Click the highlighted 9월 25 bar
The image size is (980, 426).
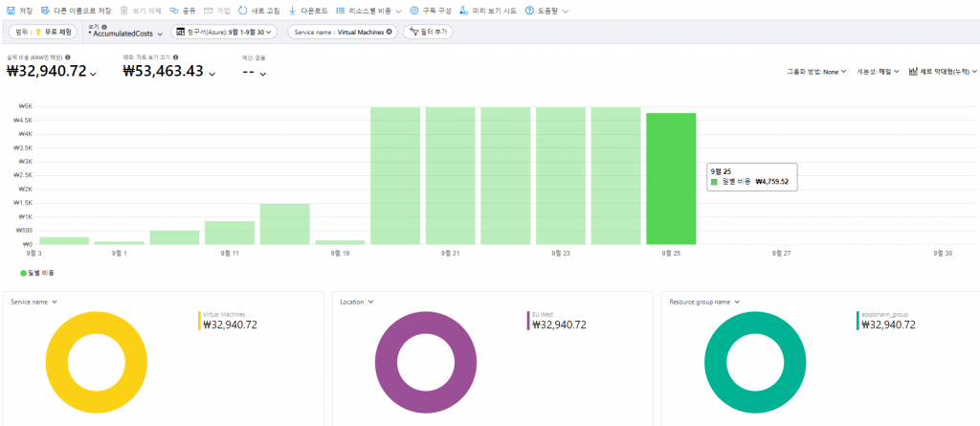click(x=671, y=178)
